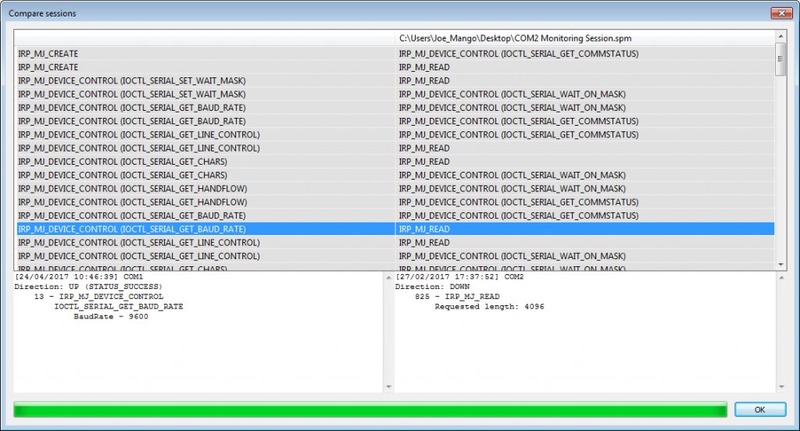Image resolution: width=800 pixels, height=431 pixels.
Task: Click the COM2 Monitoring Session.spm column header
Action: click(x=585, y=38)
